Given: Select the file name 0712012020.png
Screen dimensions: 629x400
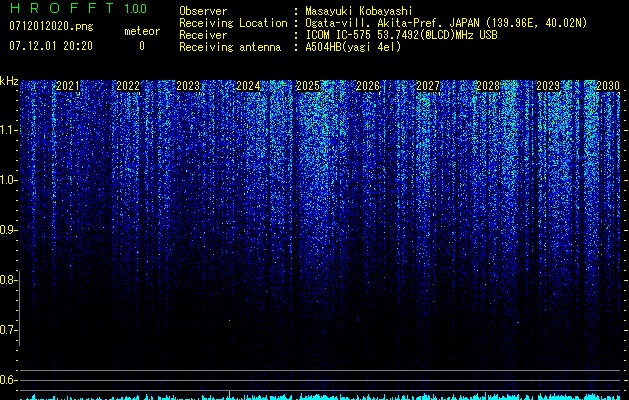Looking at the screenshot, I should click(51, 27).
